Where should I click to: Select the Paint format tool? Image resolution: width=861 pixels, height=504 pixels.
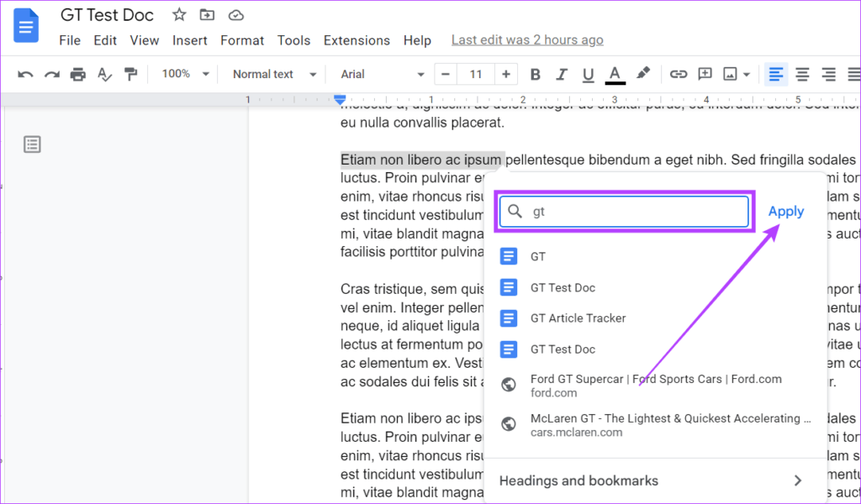[x=130, y=75]
